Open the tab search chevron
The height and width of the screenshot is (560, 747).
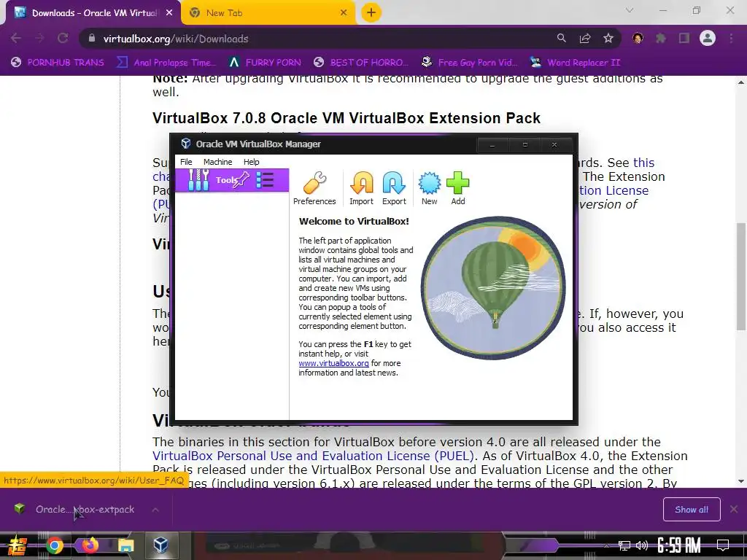(630, 10)
